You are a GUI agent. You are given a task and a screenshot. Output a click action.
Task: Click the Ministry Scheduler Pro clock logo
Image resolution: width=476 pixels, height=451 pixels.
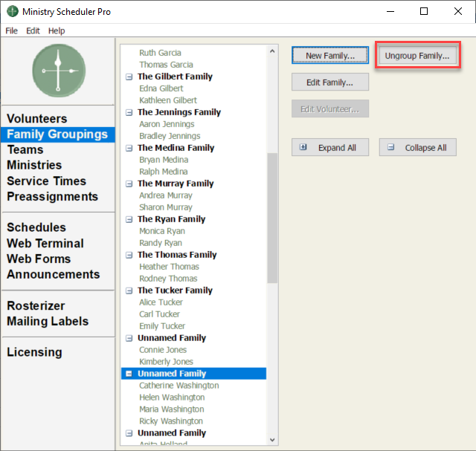59,71
